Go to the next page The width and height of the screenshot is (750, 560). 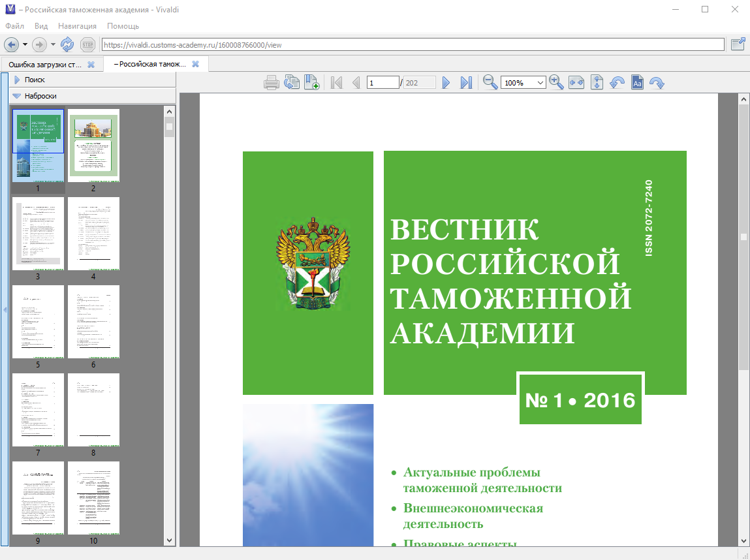[x=446, y=83]
